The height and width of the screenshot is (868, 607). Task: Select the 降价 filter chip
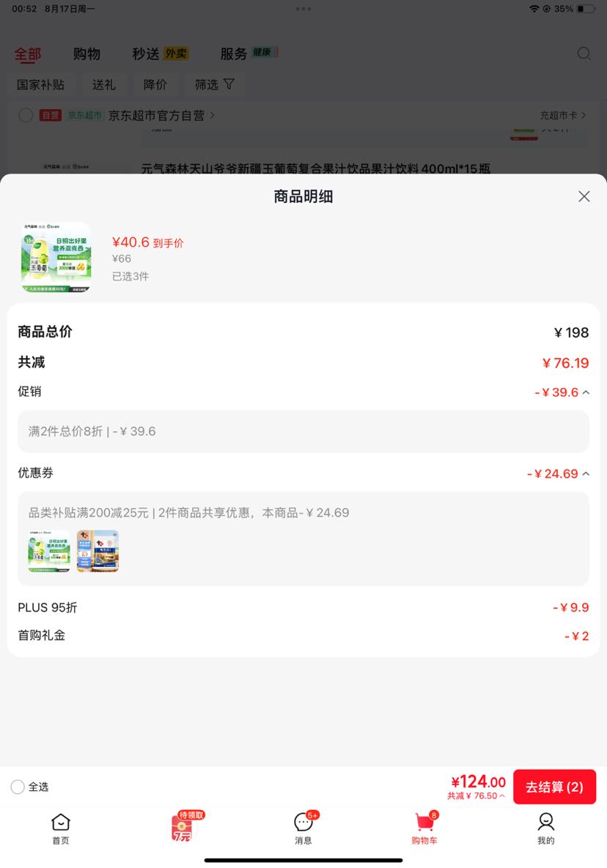tap(155, 85)
